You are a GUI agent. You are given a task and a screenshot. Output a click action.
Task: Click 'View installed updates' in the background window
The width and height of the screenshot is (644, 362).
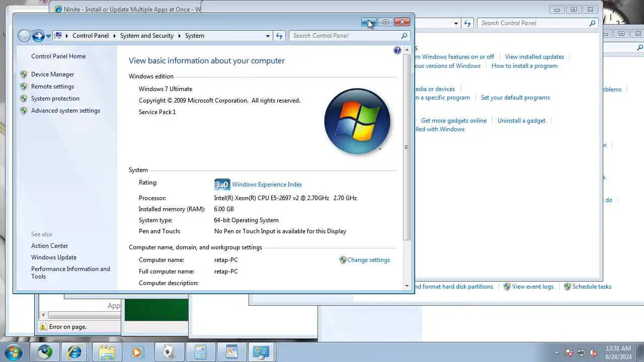[534, 57]
